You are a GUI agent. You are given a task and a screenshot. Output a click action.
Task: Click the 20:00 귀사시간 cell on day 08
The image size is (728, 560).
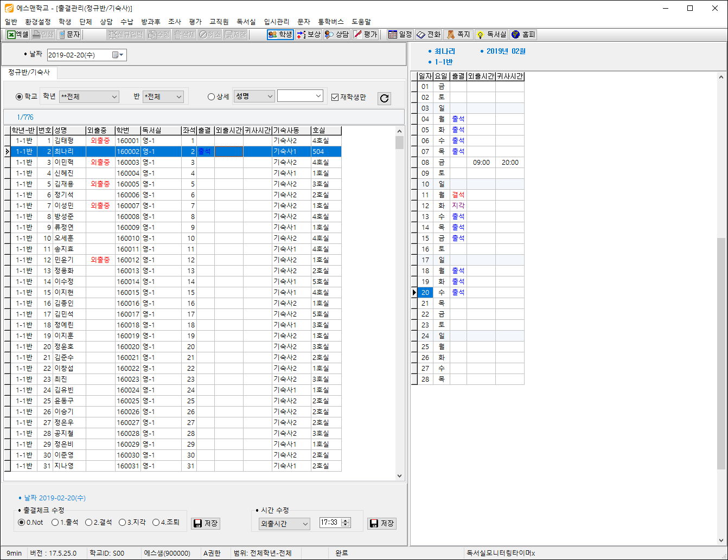point(510,163)
